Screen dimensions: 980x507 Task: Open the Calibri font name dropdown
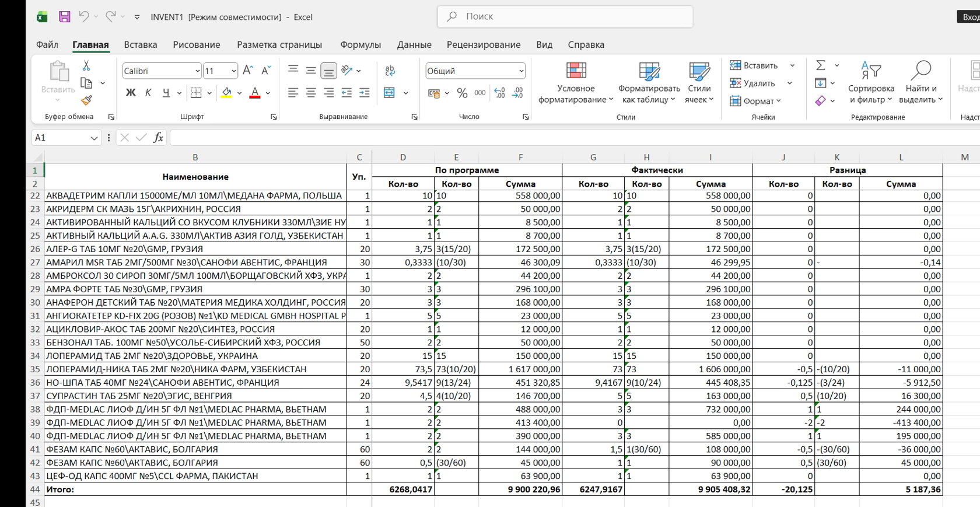[x=197, y=71]
